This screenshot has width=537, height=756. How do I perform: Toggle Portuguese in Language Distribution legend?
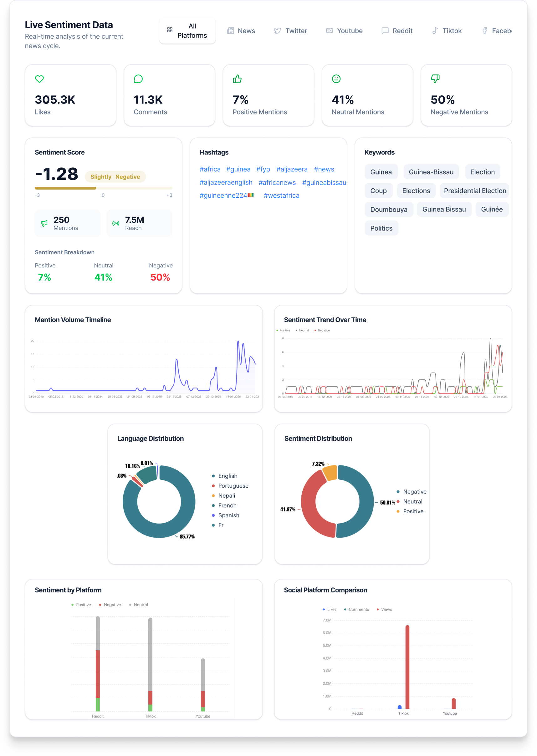click(233, 486)
